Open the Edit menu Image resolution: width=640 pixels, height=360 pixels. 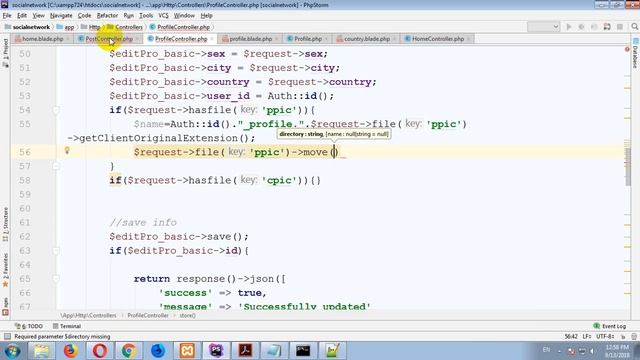click(22, 16)
